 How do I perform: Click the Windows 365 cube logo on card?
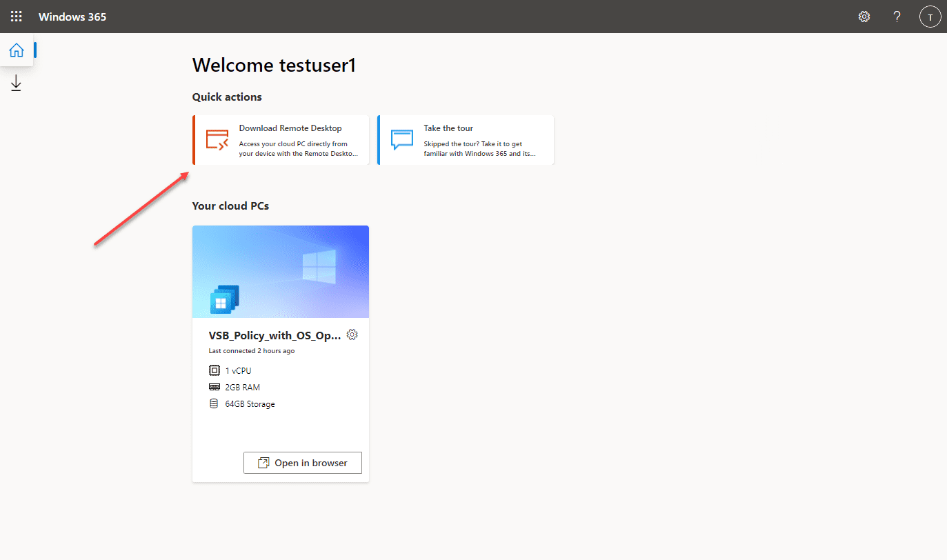(x=224, y=299)
